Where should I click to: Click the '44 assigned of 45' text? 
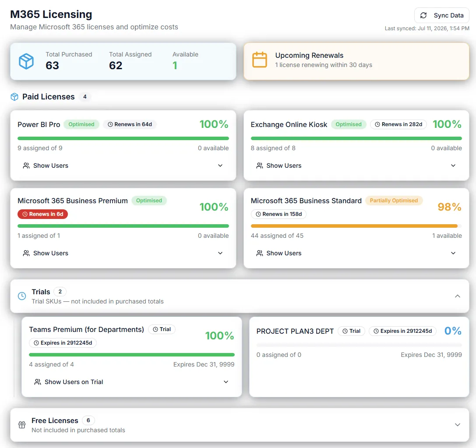point(277,236)
